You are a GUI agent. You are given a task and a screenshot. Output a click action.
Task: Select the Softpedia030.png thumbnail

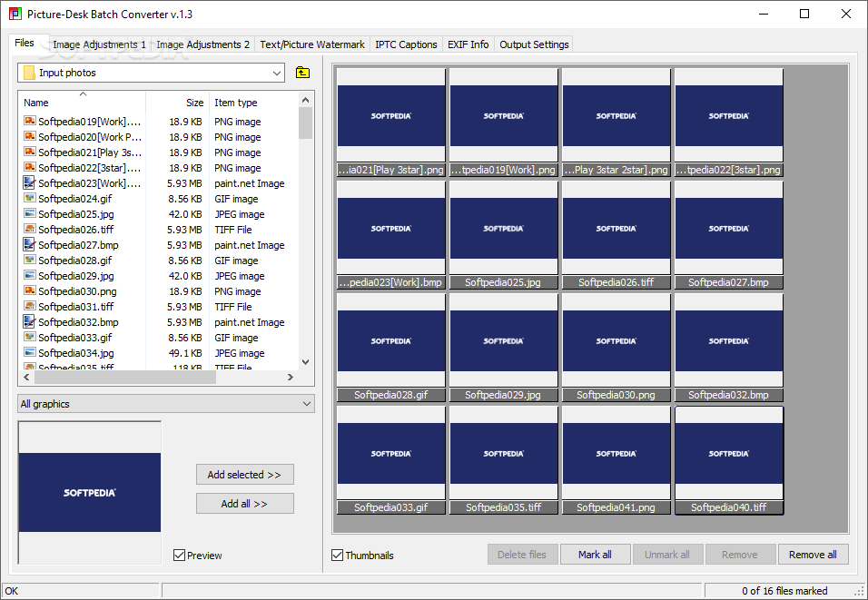pyautogui.click(x=616, y=348)
